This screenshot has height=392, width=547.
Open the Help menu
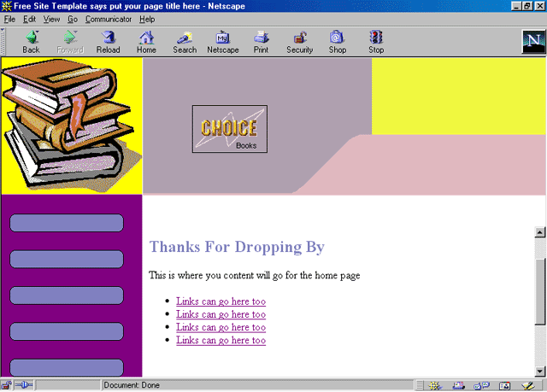[x=147, y=19]
